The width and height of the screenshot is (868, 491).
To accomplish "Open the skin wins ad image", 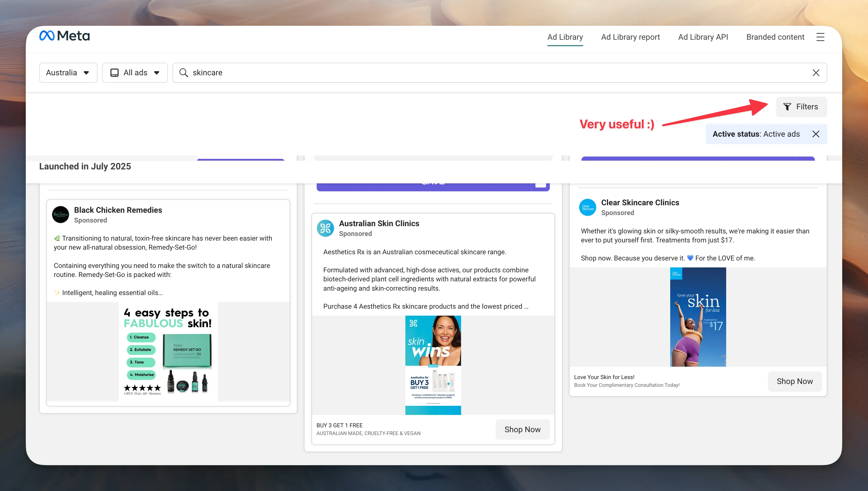I will click(x=433, y=365).
